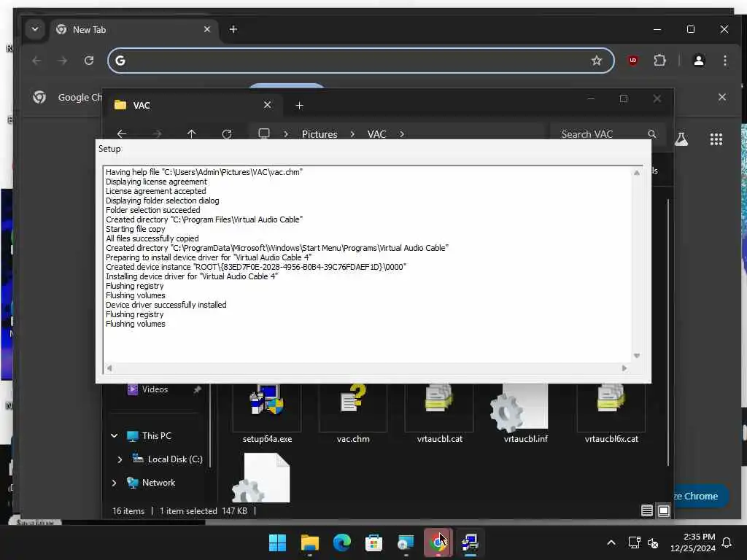The height and width of the screenshot is (560, 747).
Task: Click the Customize Chrome button
Action: click(700, 496)
